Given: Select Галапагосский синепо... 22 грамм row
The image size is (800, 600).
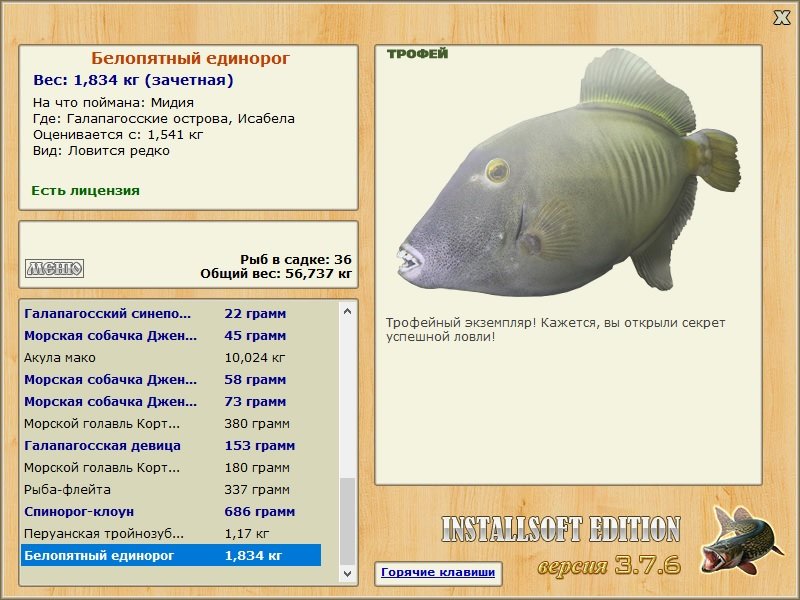Looking at the screenshot, I should pos(171,314).
